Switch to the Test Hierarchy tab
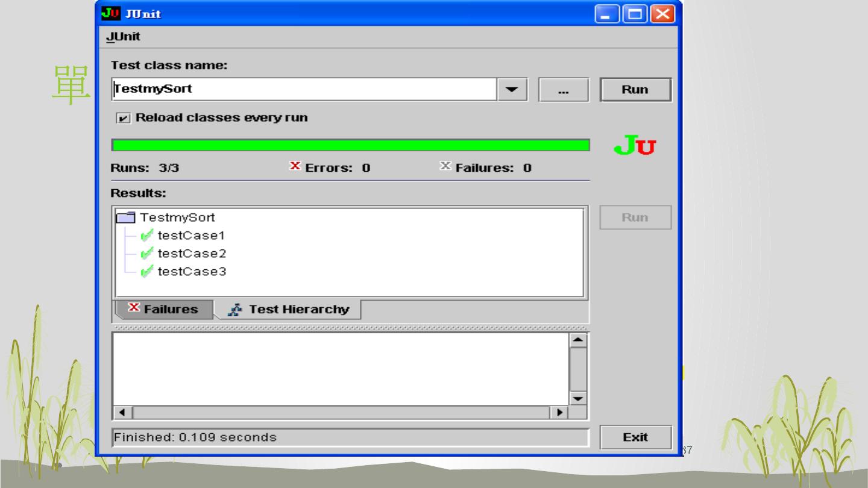Viewport: 868px width, 488px height. (x=289, y=310)
